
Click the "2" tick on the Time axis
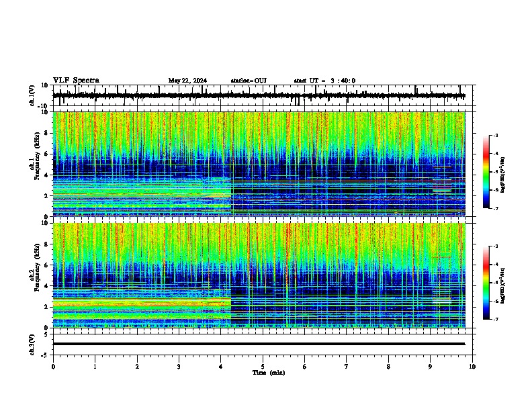pos(137,367)
